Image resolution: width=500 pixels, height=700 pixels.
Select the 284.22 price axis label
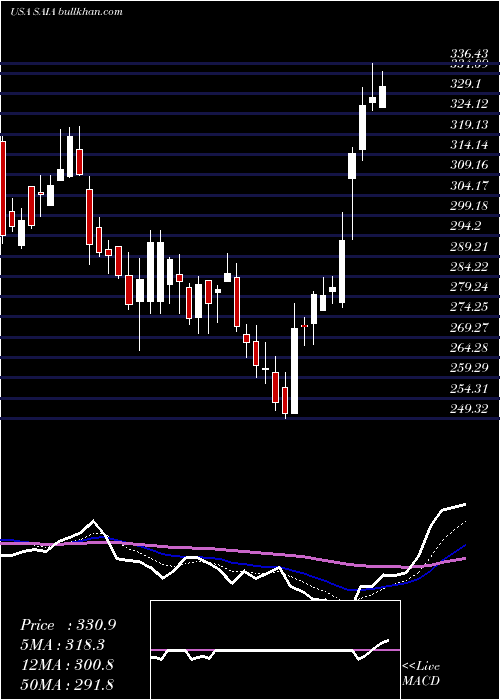pyautogui.click(x=469, y=267)
